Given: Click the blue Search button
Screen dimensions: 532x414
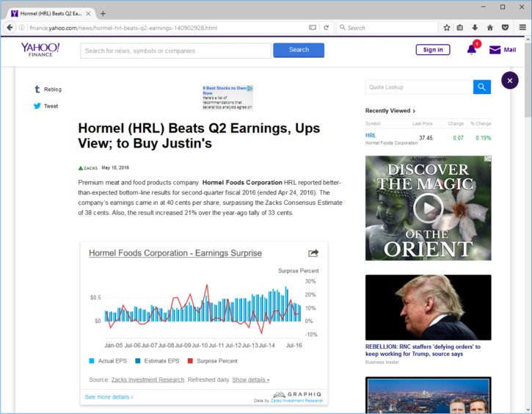Looking at the screenshot, I should coord(299,50).
